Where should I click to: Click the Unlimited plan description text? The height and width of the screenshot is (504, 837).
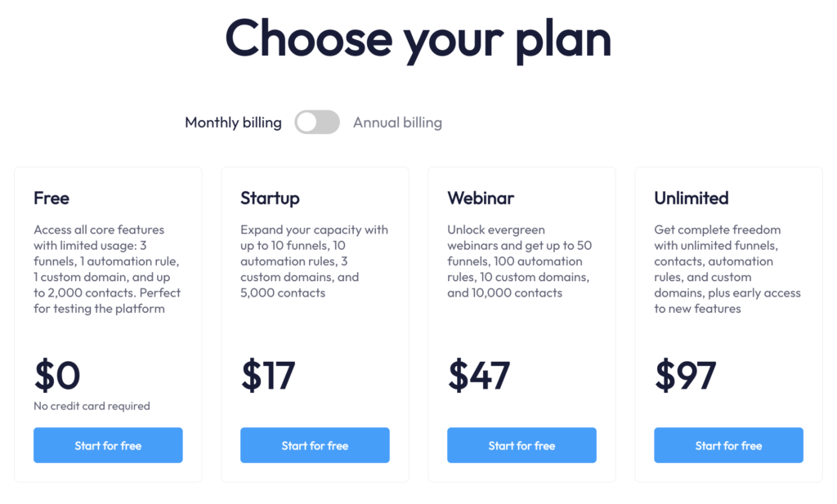tap(727, 269)
